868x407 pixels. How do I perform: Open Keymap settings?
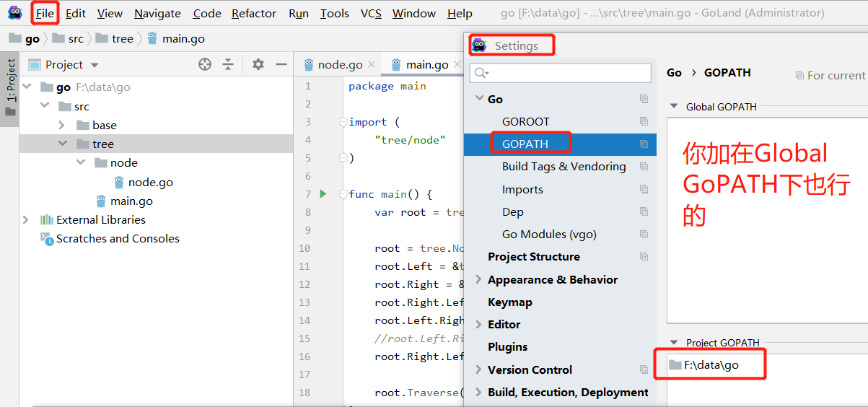coord(510,302)
